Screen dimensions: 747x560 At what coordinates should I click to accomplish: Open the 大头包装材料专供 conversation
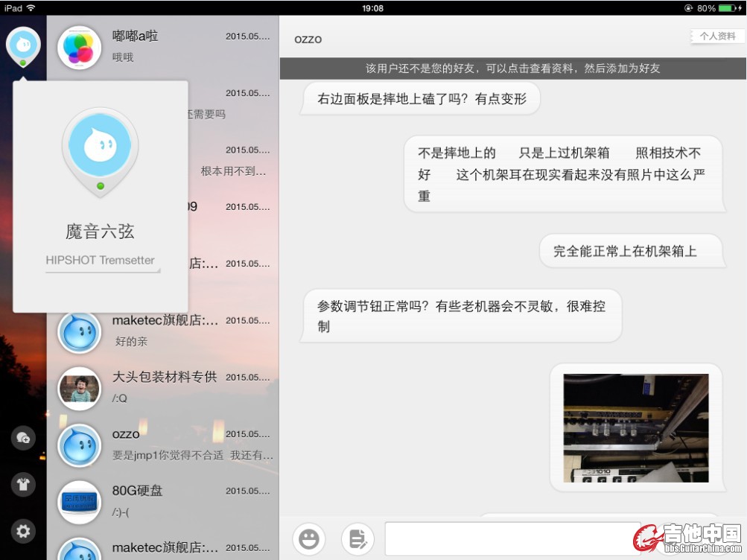[x=163, y=388]
